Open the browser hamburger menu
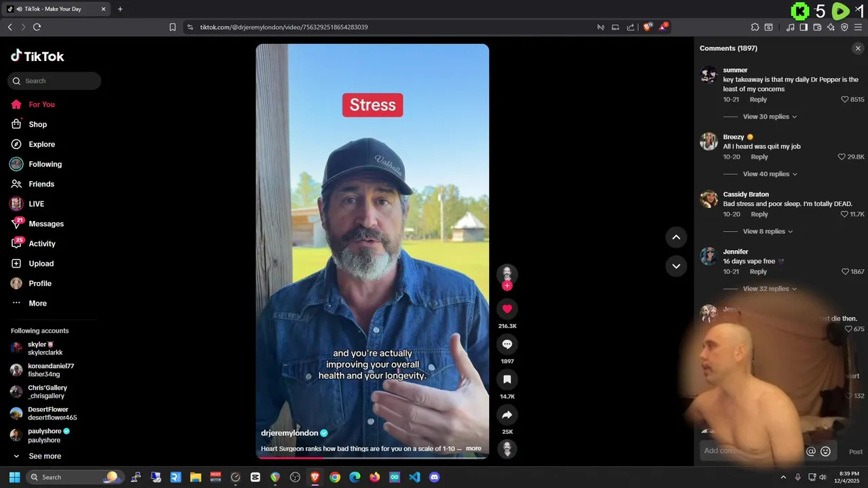Viewport: 868px width, 488px height. point(858,27)
